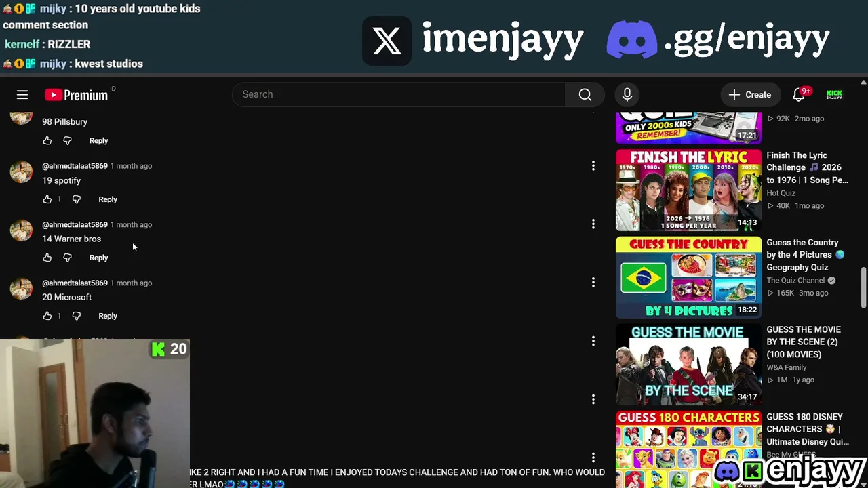Click the '19 spotify' comment text
The image size is (868, 488).
pos(61,181)
